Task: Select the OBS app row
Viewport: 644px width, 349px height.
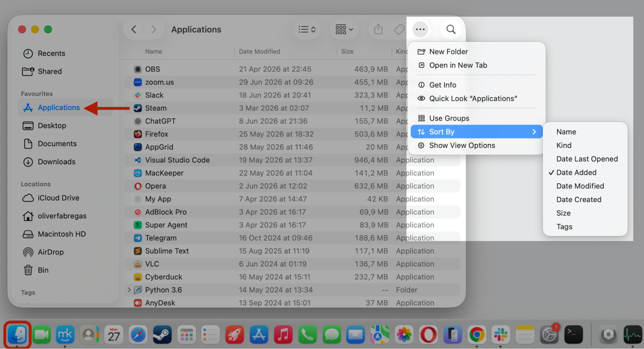Action: point(292,69)
